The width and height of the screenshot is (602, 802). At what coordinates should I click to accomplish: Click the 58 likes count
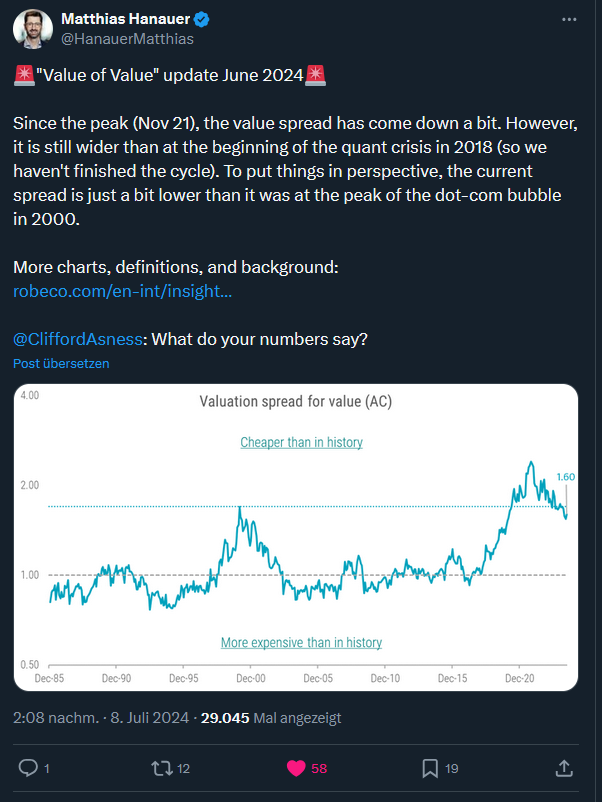click(319, 769)
